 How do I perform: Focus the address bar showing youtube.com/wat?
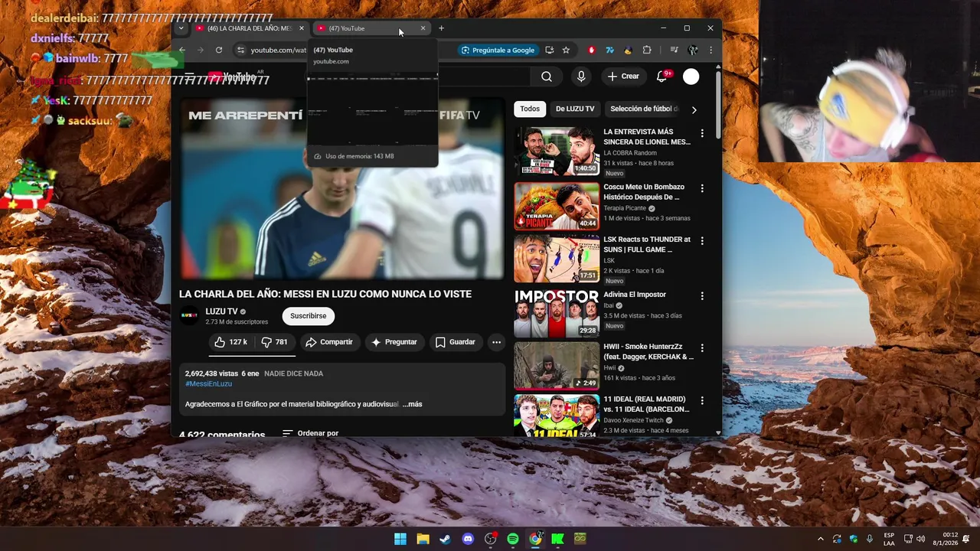click(x=278, y=51)
